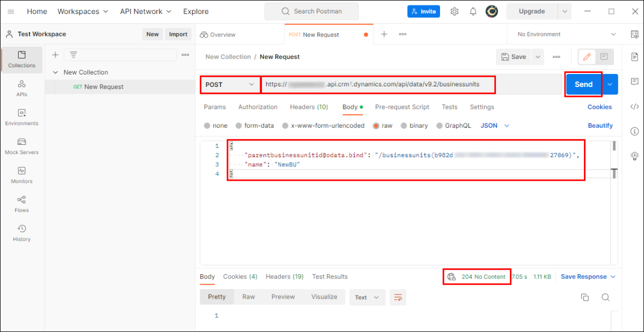
Task: Open tab options ellipsis next to plus
Action: click(x=402, y=34)
